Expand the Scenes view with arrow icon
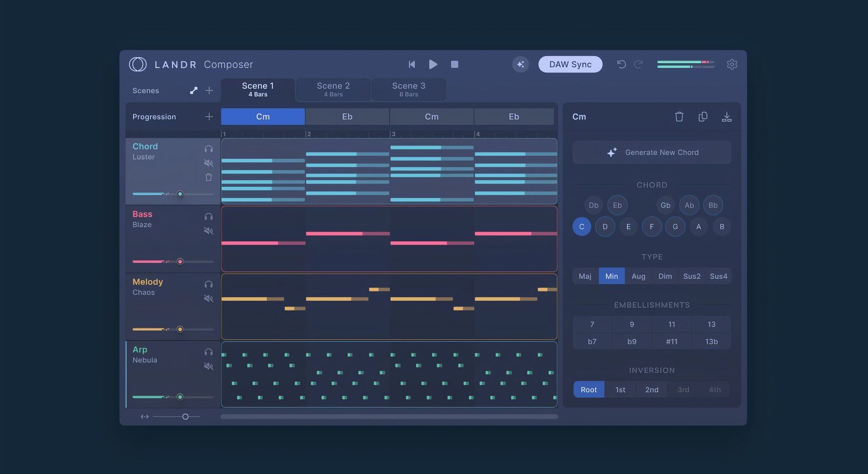 point(194,91)
